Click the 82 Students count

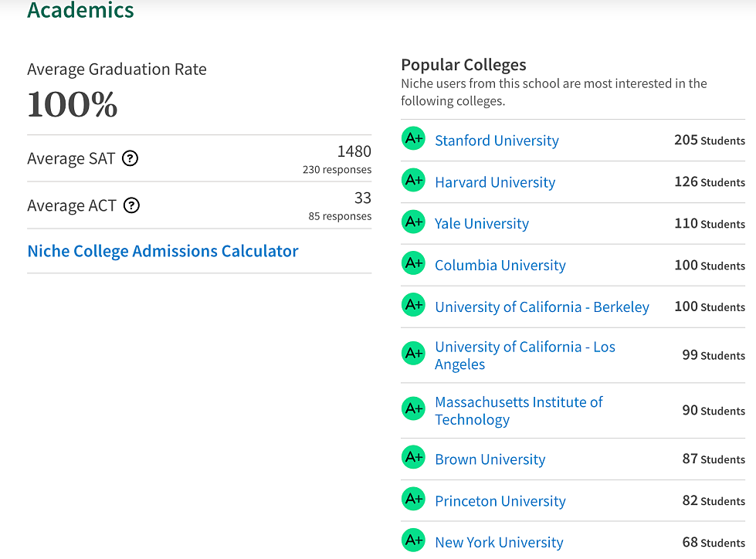(714, 500)
